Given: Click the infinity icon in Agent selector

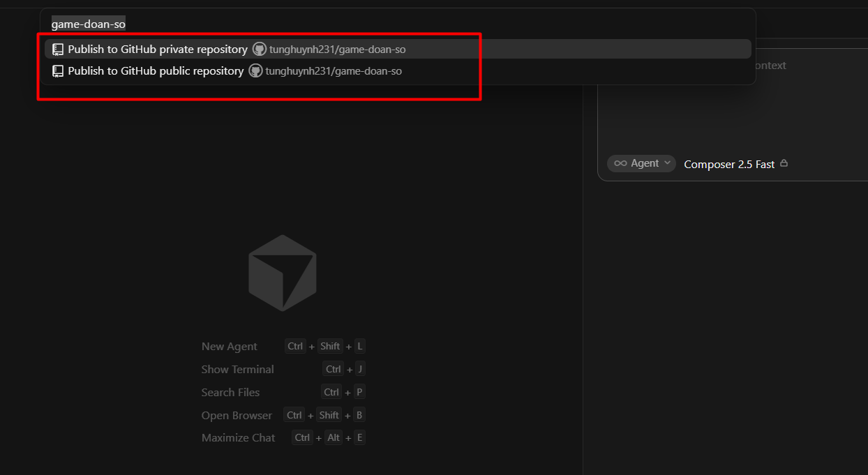Looking at the screenshot, I should tap(620, 163).
